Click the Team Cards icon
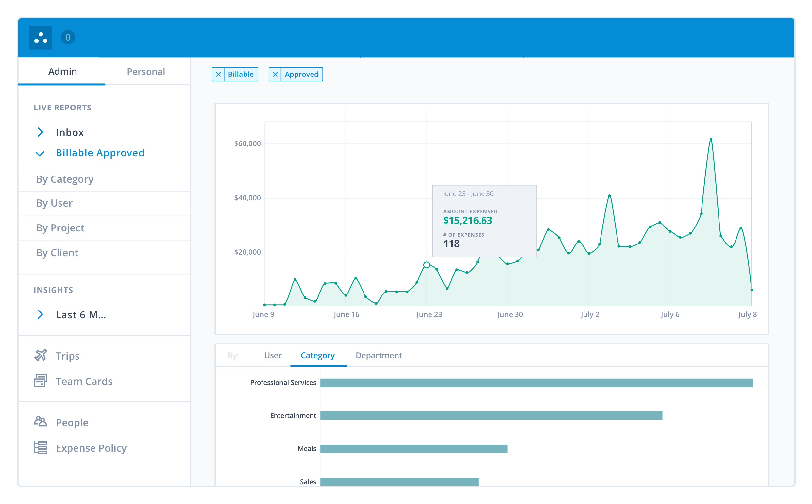Screen dimensions: 812x504 pyautogui.click(x=40, y=381)
